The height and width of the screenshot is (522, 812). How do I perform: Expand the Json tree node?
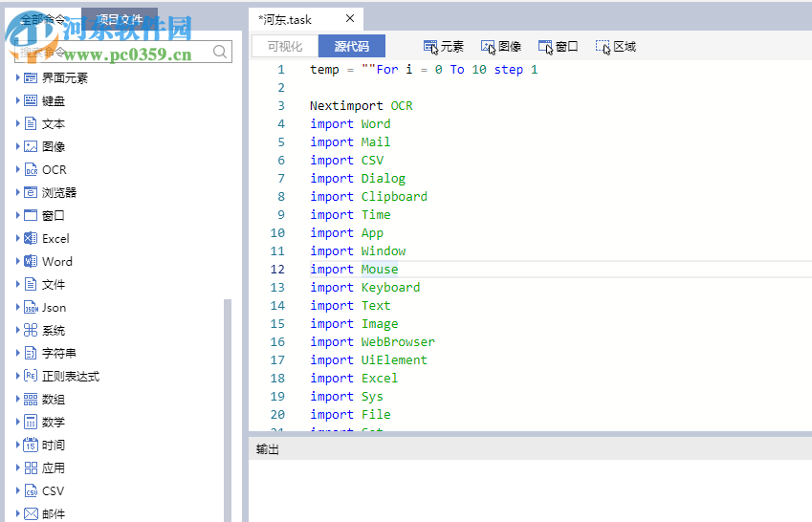click(17, 308)
